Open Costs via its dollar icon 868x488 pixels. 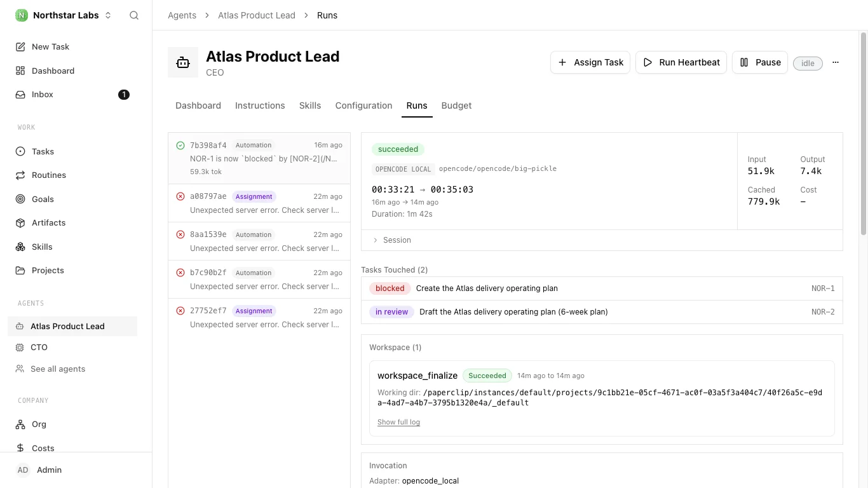tap(20, 448)
